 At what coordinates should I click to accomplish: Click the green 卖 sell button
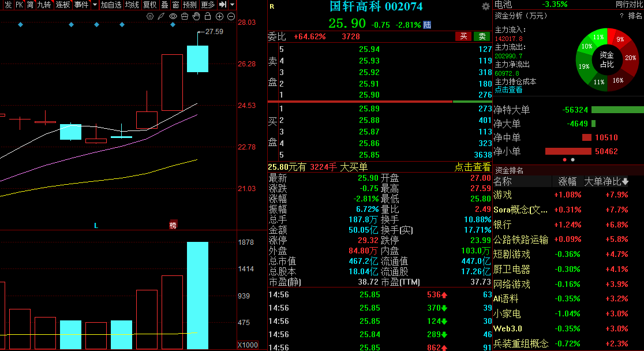click(482, 36)
